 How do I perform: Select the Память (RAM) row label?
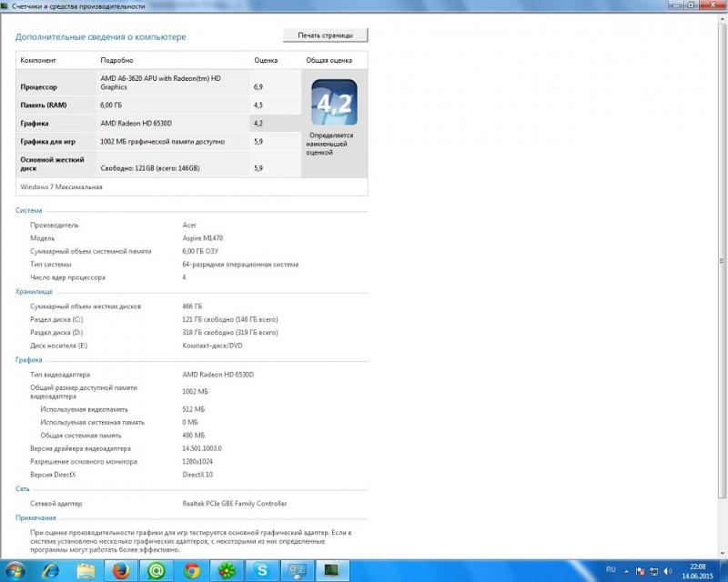click(x=43, y=105)
